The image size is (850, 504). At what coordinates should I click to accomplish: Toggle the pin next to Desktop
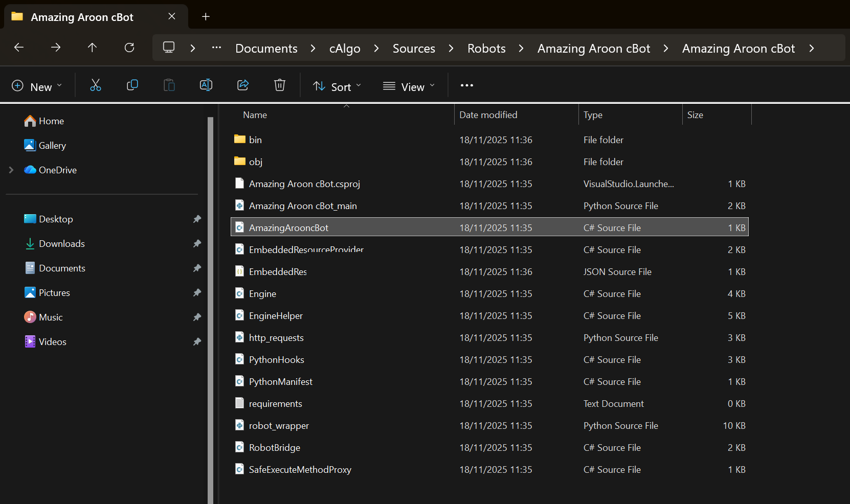[197, 219]
